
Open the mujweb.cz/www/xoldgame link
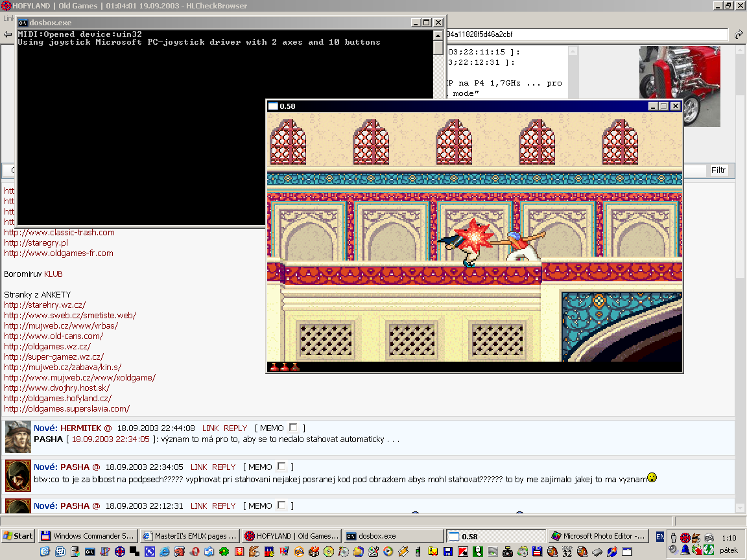click(80, 378)
